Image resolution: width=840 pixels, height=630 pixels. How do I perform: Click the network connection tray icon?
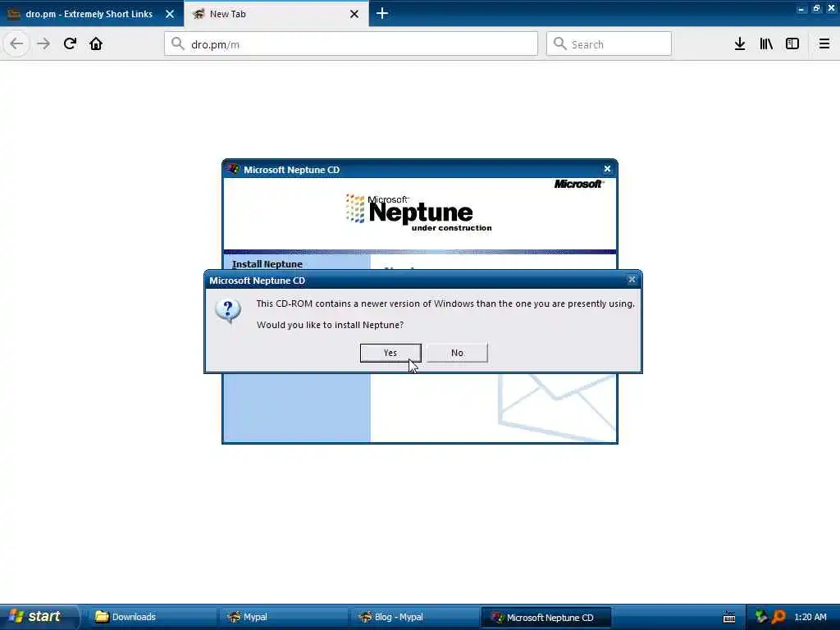point(760,617)
